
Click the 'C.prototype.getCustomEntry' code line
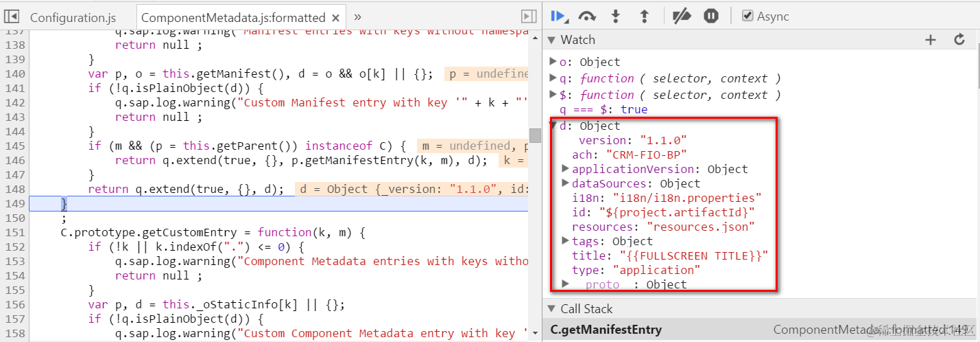(213, 232)
